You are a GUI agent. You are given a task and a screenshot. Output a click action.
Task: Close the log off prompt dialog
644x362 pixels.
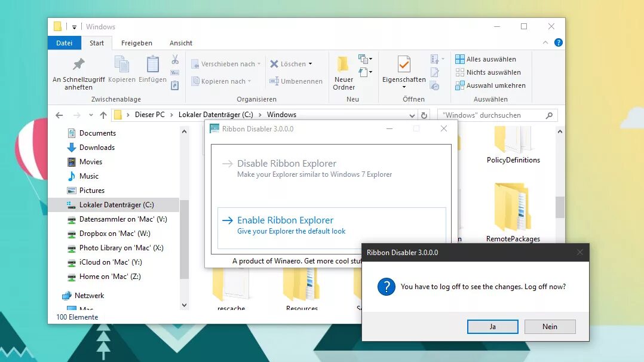(580, 252)
